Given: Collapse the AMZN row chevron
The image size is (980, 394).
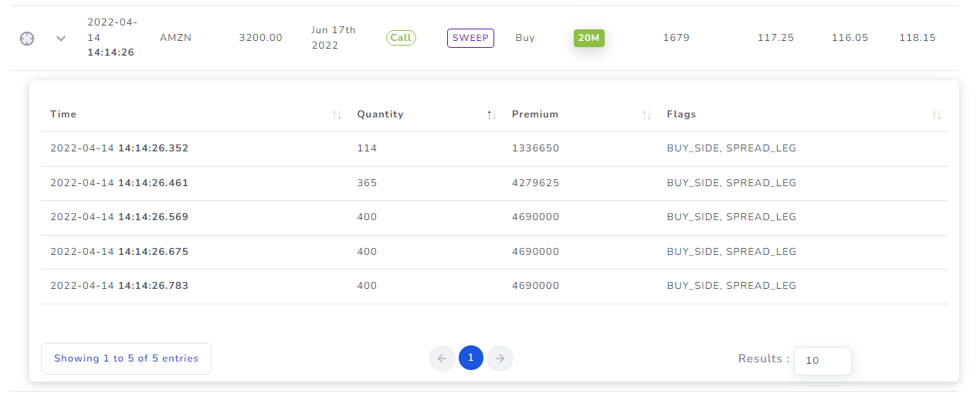Looking at the screenshot, I should pyautogui.click(x=61, y=39).
